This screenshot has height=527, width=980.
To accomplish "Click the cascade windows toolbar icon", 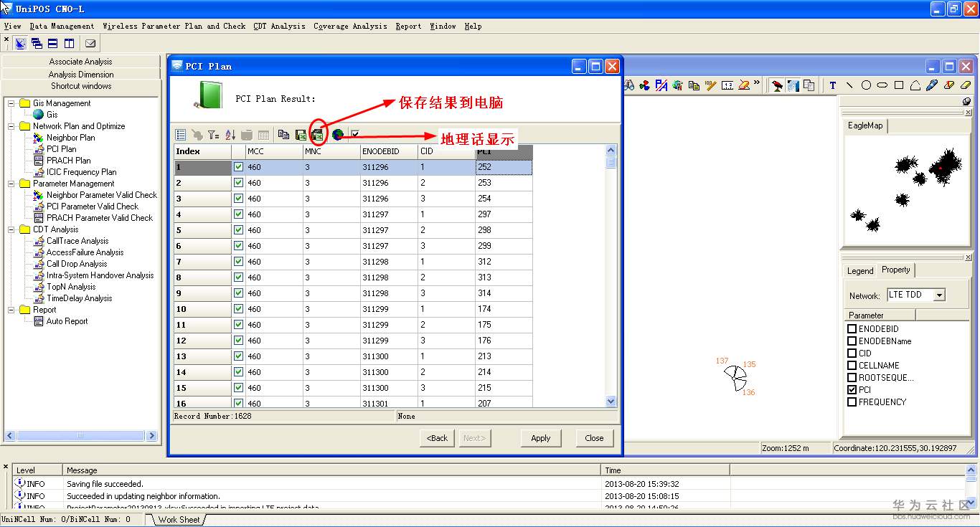I will click(x=36, y=44).
